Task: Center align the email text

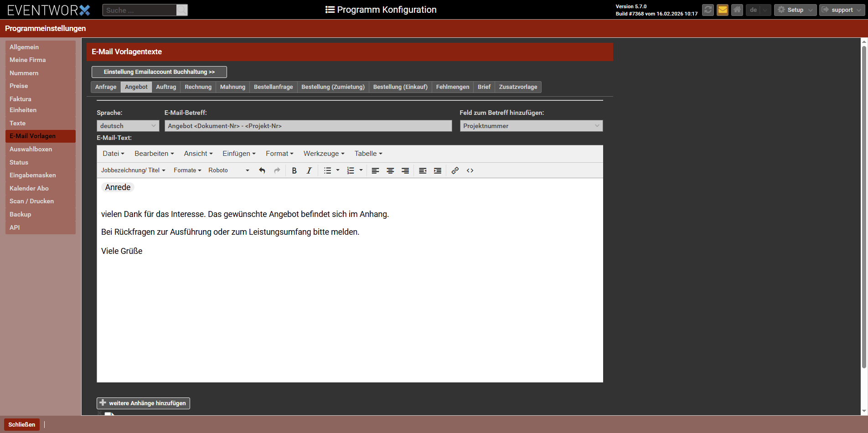Action: (x=390, y=170)
